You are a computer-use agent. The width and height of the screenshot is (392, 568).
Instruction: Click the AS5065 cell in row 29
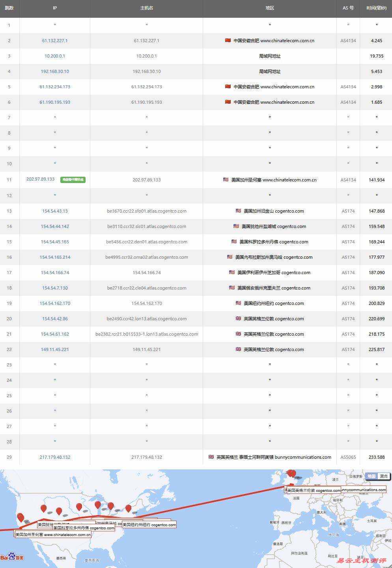(348, 457)
